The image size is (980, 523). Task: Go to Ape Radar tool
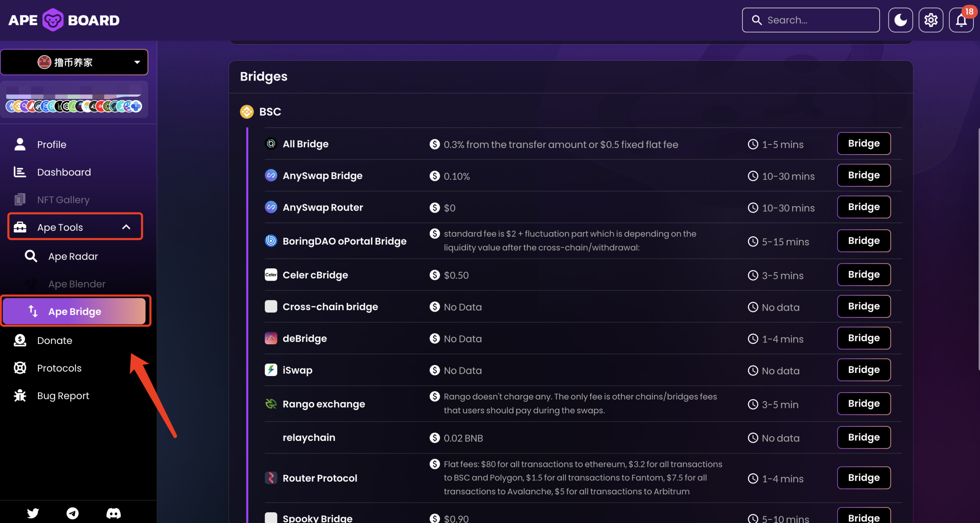[73, 256]
